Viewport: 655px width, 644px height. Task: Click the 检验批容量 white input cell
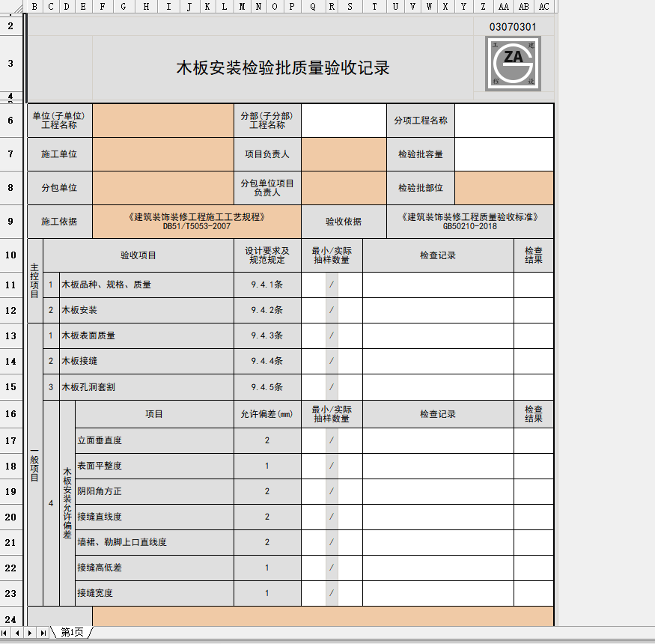(x=505, y=154)
